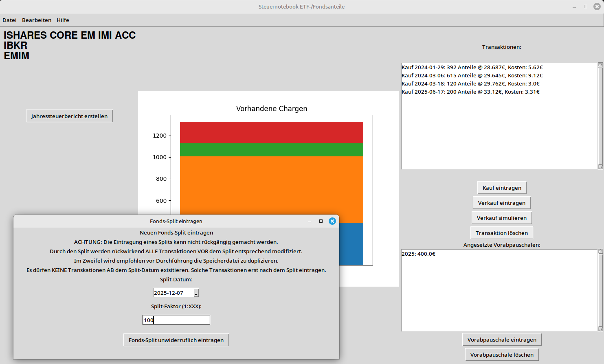Maximize the Fonds-Split dialog window
Viewport: 604px width, 364px height.
point(321,221)
